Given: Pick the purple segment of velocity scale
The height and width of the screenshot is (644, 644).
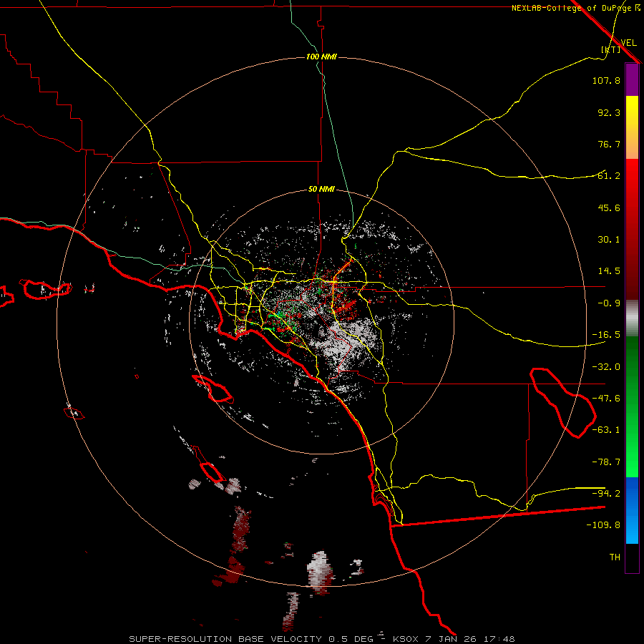Looking at the screenshot, I should (x=632, y=80).
